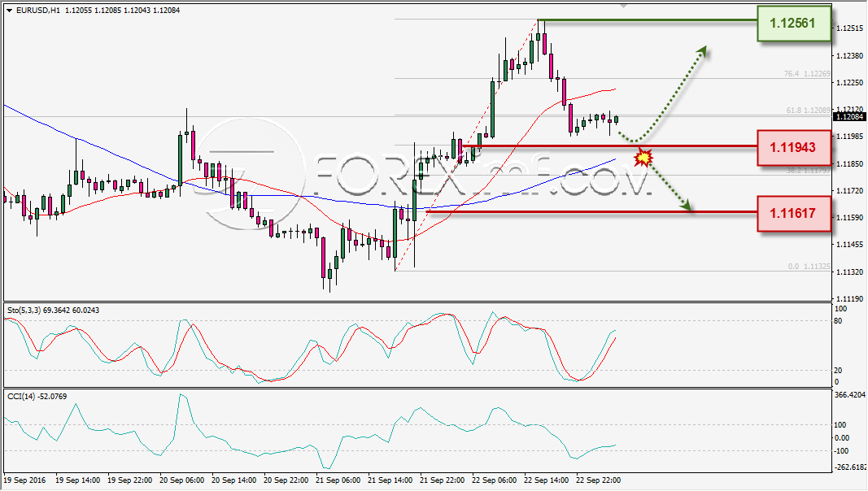868x491 pixels.
Task: Click the 1.12250 price axis label
Action: pos(850,82)
